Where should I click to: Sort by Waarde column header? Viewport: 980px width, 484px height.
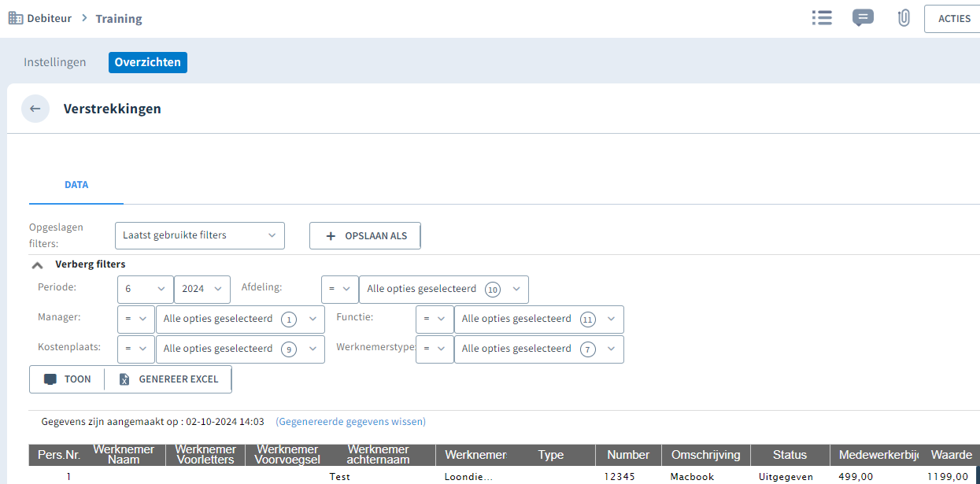[951, 455]
